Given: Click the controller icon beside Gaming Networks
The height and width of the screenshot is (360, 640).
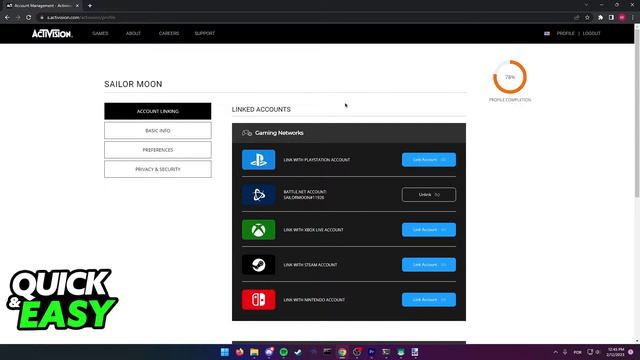Looking at the screenshot, I should tap(247, 133).
